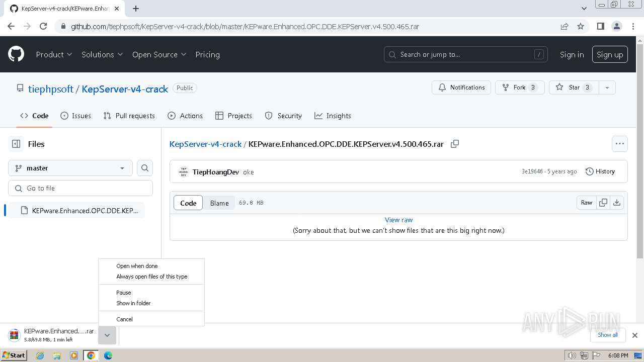Open the master branch selector dropdown
The image size is (644, 362).
[x=70, y=168]
